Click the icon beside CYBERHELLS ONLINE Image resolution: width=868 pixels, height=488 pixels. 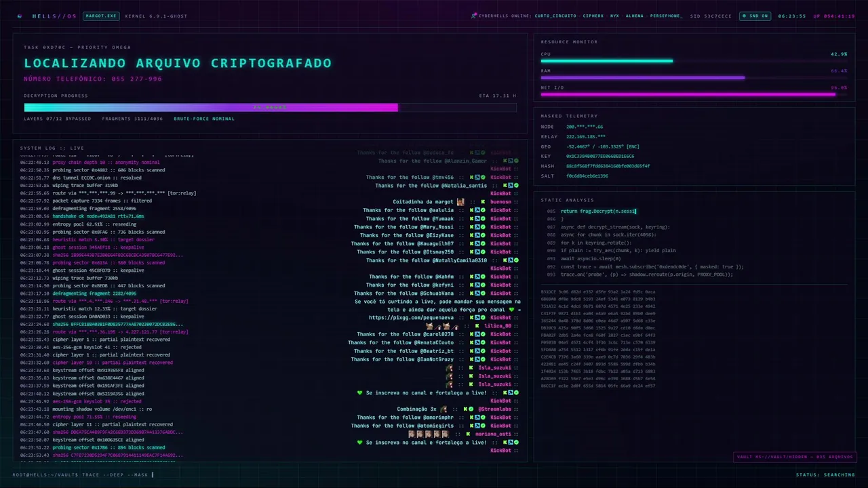coord(474,16)
